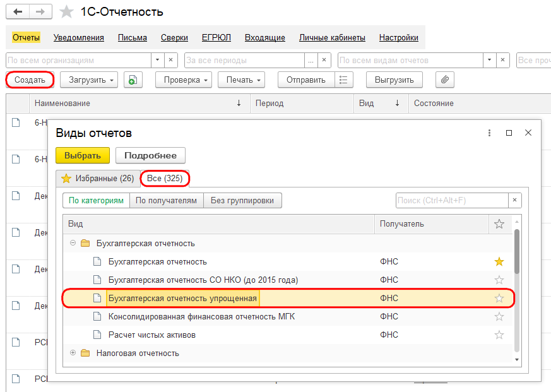Open the Загрузить dropdown button
Image resolution: width=551 pixels, height=392 pixels.
[x=89, y=80]
